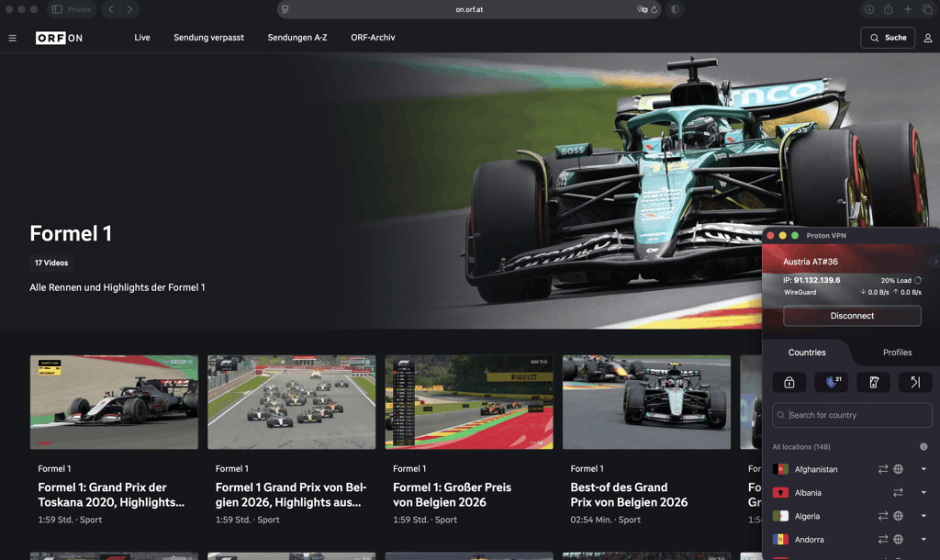This screenshot has height=560, width=940.
Task: Click the info icon next to All locations
Action: pos(923,447)
